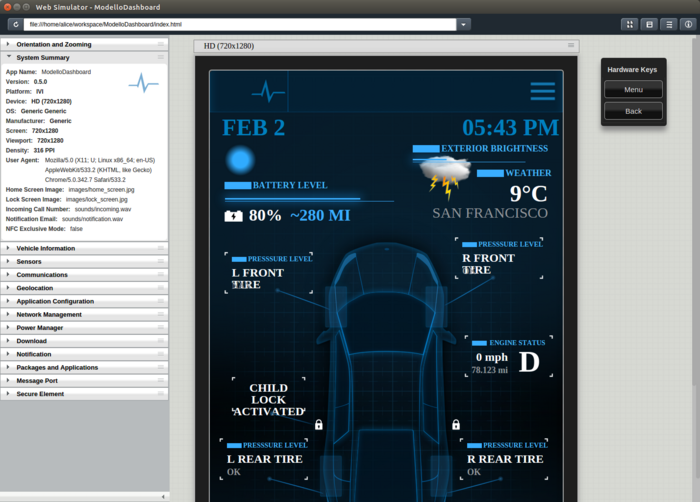Click the 05:43 PM clock text

pos(511,128)
